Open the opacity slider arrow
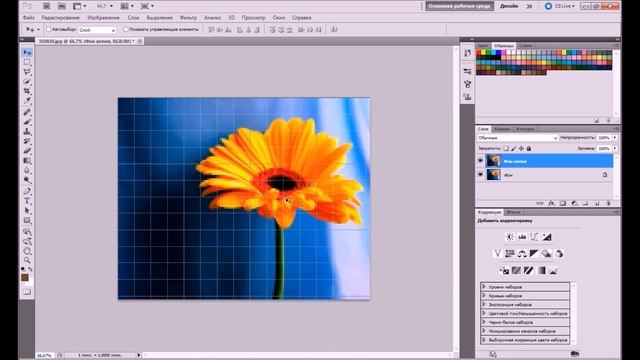Image resolution: width=640 pixels, height=360 pixels. tap(615, 138)
